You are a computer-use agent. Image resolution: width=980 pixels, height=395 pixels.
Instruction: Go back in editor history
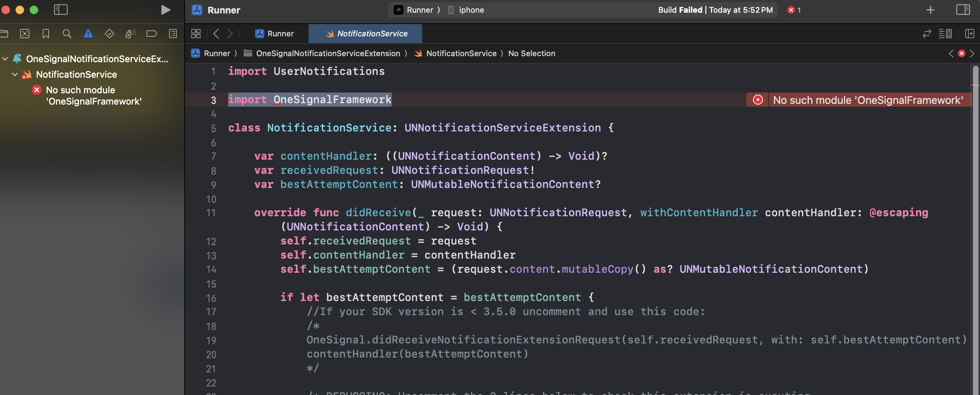[x=216, y=34]
